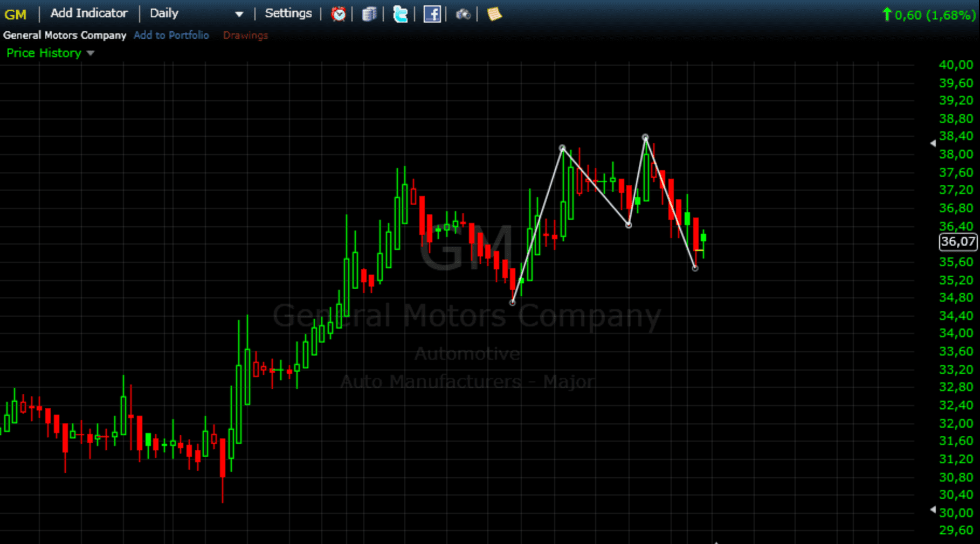This screenshot has width=980, height=544.
Task: Click the camera snapshot icon
Action: [x=463, y=14]
